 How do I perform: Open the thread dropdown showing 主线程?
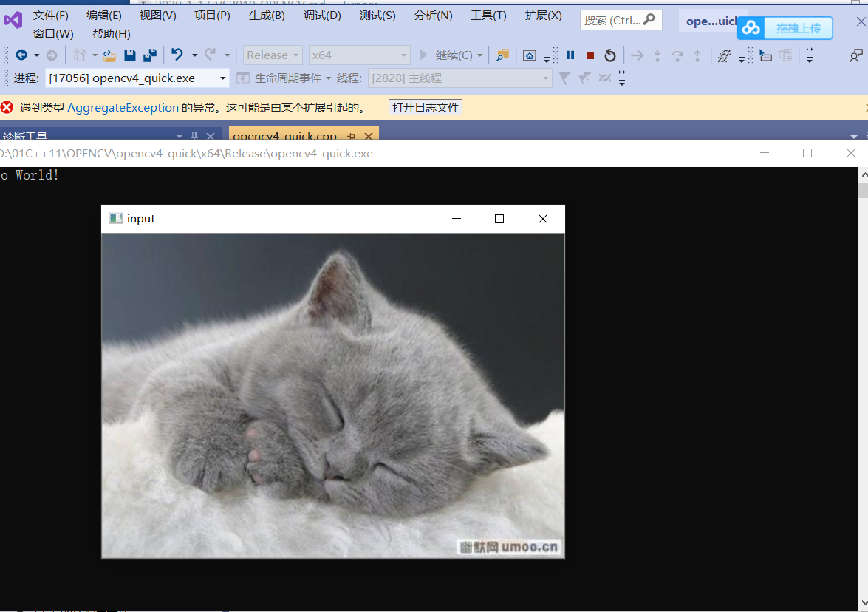[x=460, y=78]
